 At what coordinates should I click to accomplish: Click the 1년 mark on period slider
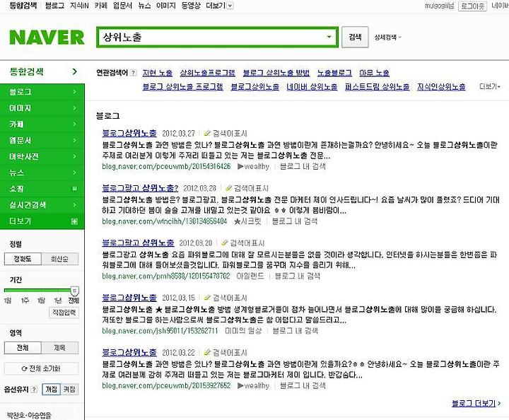[x=58, y=301]
